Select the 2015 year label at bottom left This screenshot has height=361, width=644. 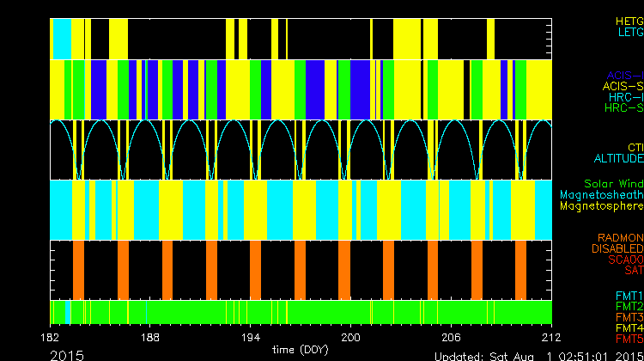(67, 354)
